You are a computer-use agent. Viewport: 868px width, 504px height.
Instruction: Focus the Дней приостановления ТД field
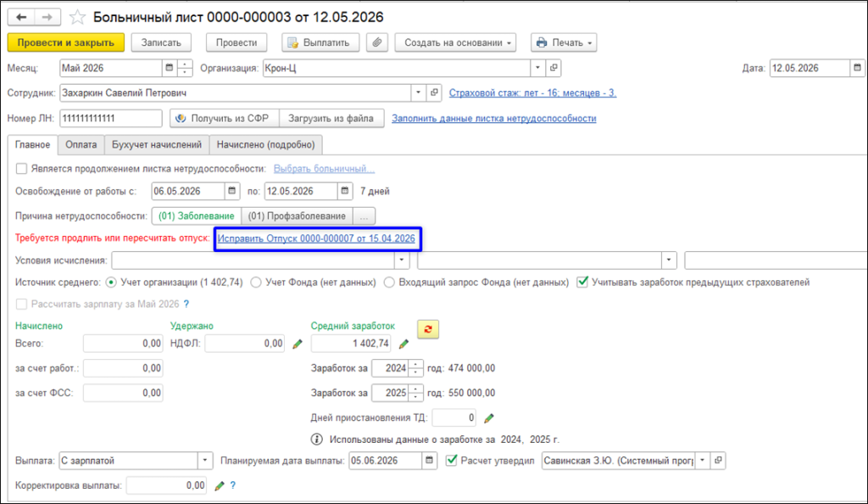pos(453,418)
